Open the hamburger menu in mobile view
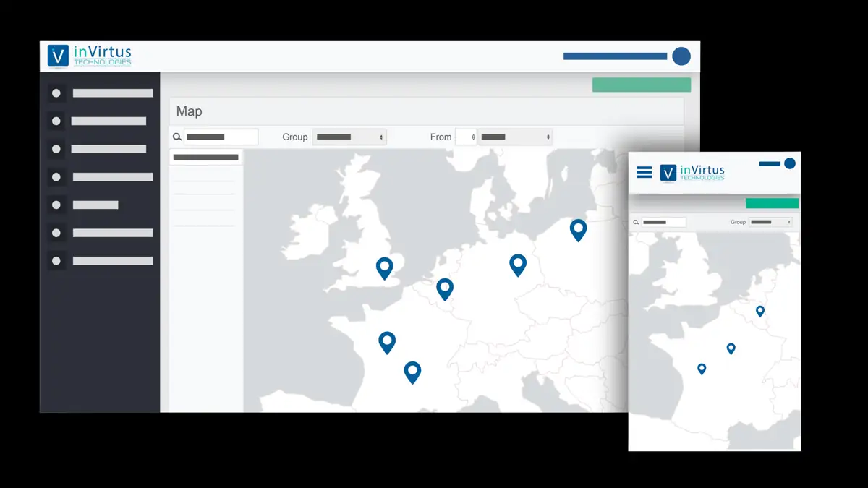Screen dimensions: 868x488 (x=644, y=172)
